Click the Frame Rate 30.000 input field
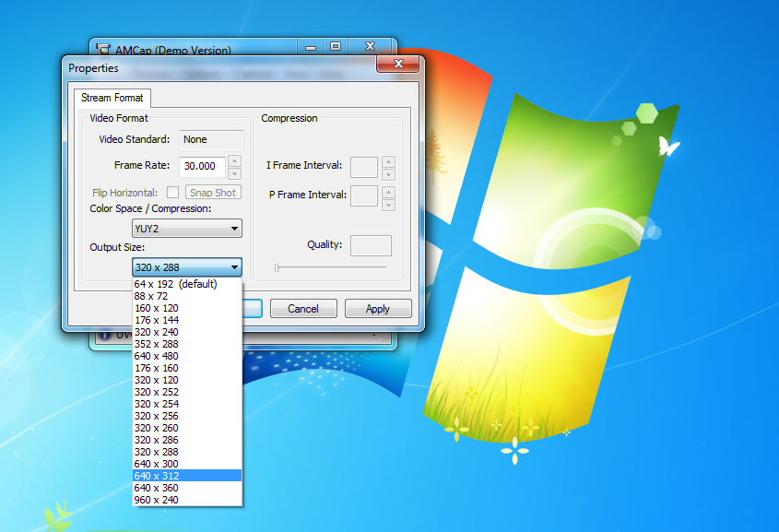779x532 pixels. pos(203,166)
